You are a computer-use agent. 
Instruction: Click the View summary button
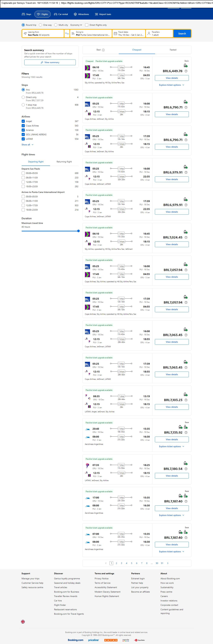[50, 62]
